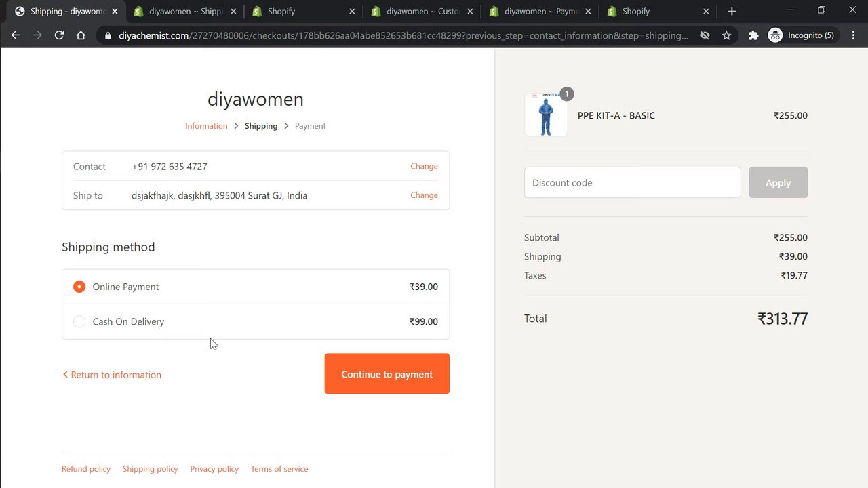Click the ₹313.77 total amount
This screenshot has height=488, width=868.
[783, 319]
